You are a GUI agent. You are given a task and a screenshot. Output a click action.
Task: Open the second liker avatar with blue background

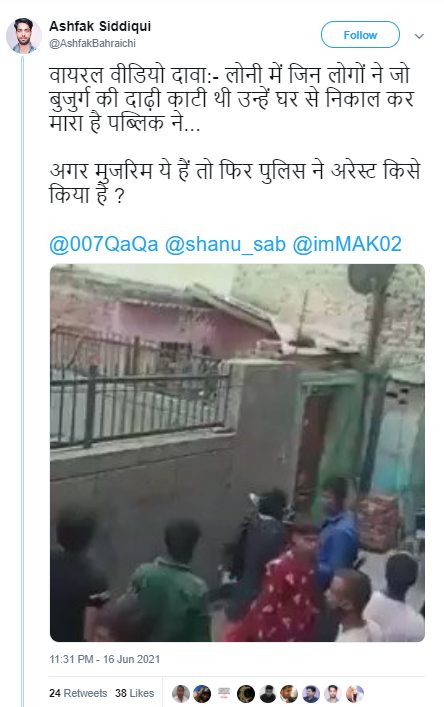pos(202,693)
